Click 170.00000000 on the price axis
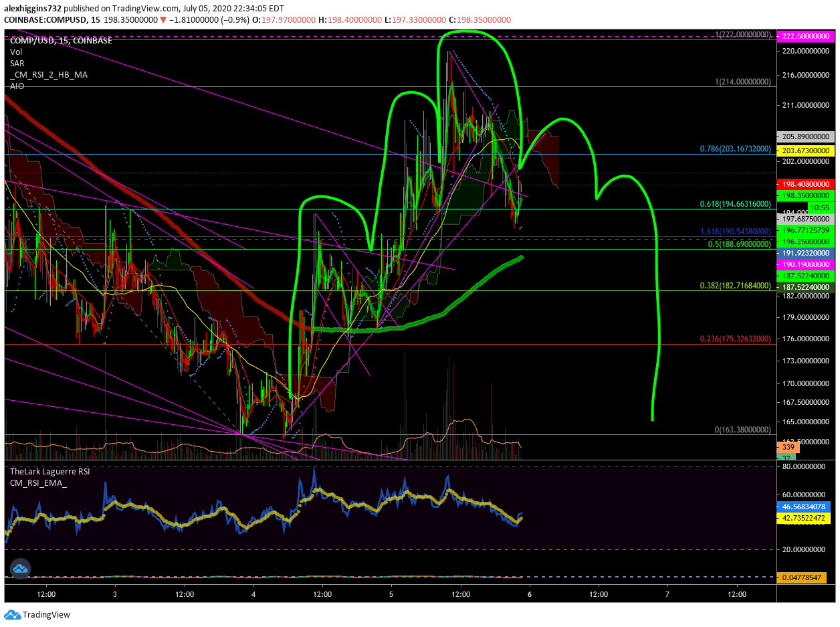This screenshot has width=840, height=627. coord(807,384)
